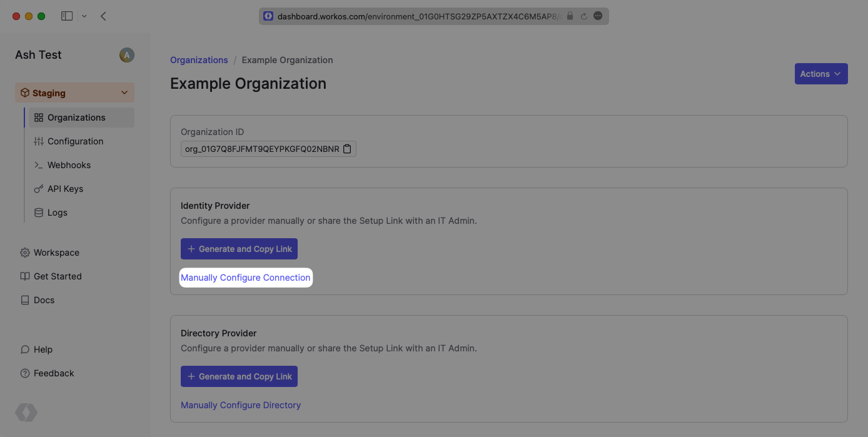Toggle the browser sidebar panel icon
The image size is (868, 437).
tap(67, 16)
